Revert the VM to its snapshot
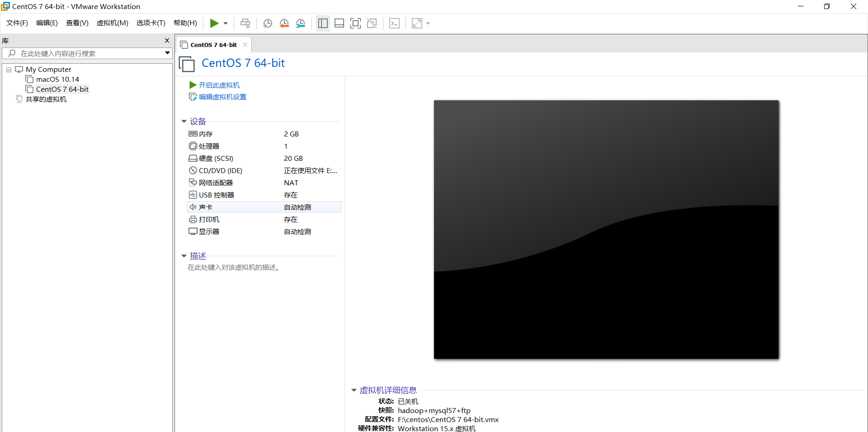The height and width of the screenshot is (432, 868). (x=284, y=23)
